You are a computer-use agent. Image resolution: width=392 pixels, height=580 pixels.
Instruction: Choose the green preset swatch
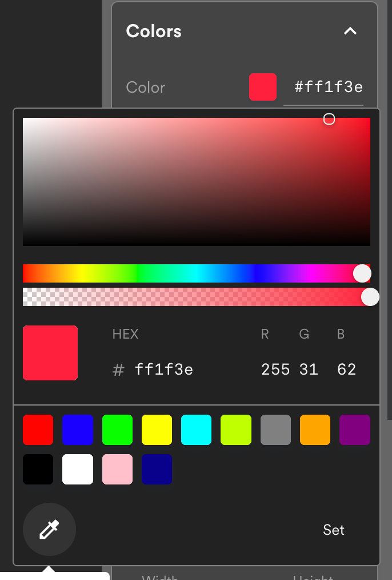point(117,430)
